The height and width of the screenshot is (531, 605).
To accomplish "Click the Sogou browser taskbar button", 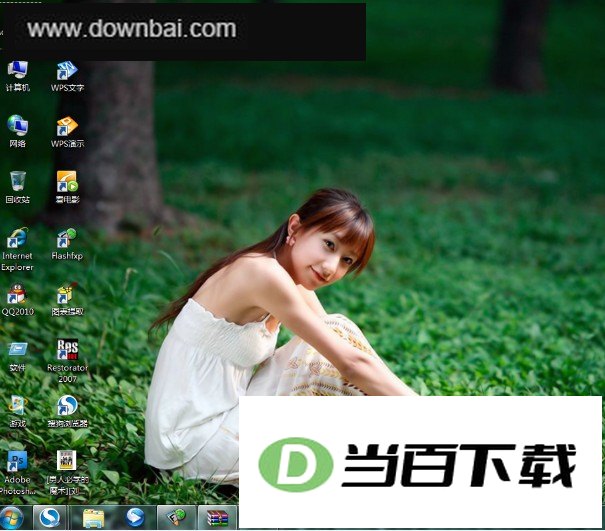I will click(x=50, y=517).
